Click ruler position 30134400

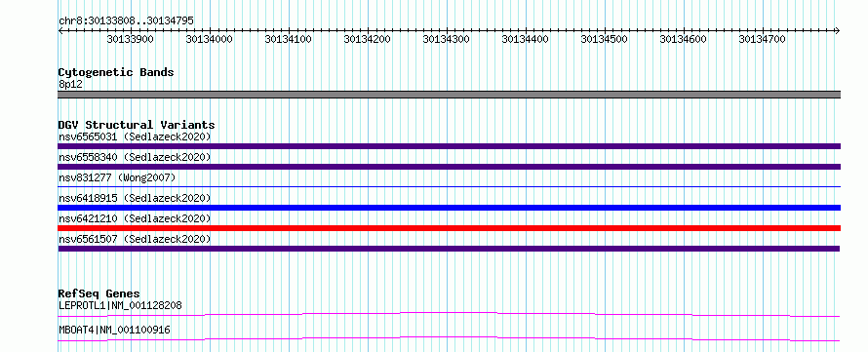coord(526,39)
